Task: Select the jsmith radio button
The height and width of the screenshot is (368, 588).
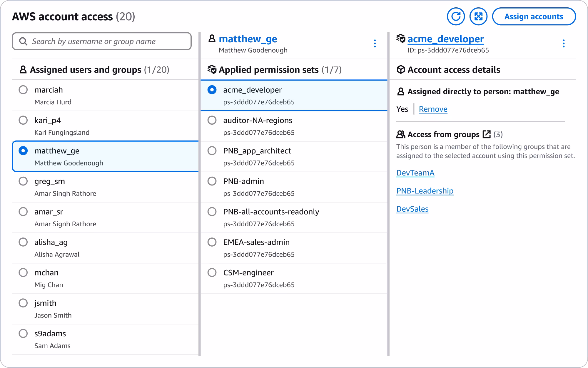Action: click(x=23, y=303)
